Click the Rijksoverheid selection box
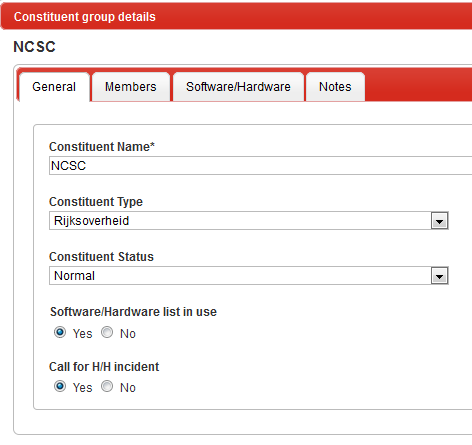The width and height of the screenshot is (472, 445). 249,221
